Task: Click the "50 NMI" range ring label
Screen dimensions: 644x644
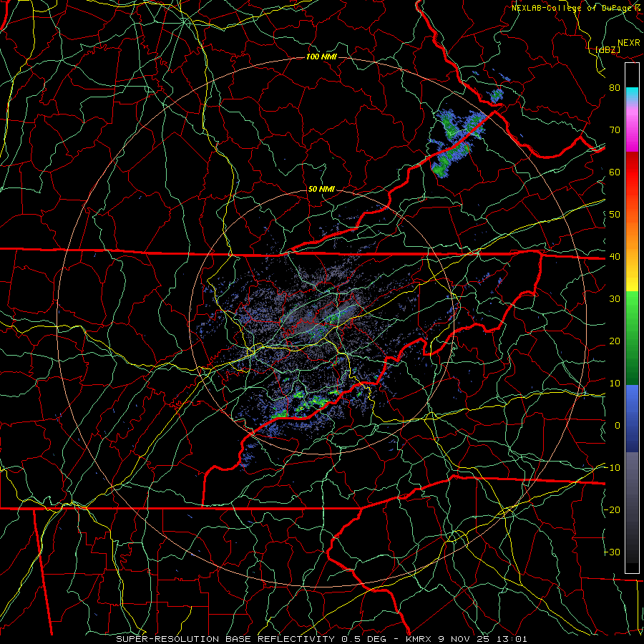Action: pos(321,190)
